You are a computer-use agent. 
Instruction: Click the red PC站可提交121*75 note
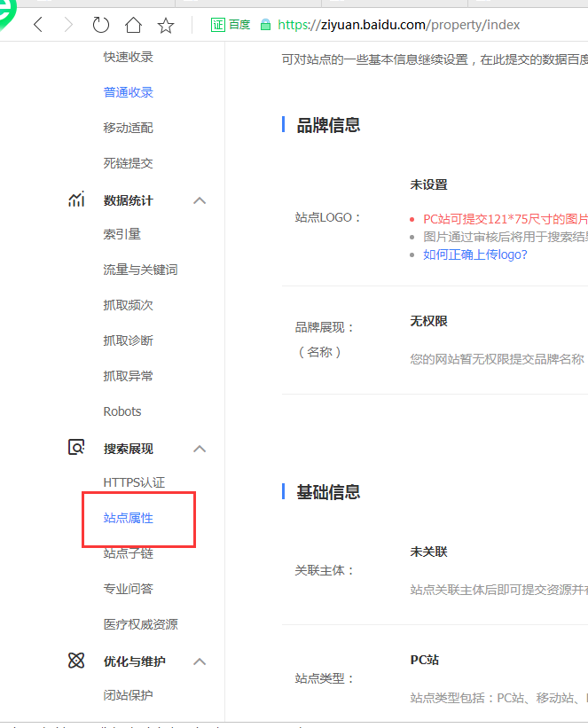pos(506,219)
